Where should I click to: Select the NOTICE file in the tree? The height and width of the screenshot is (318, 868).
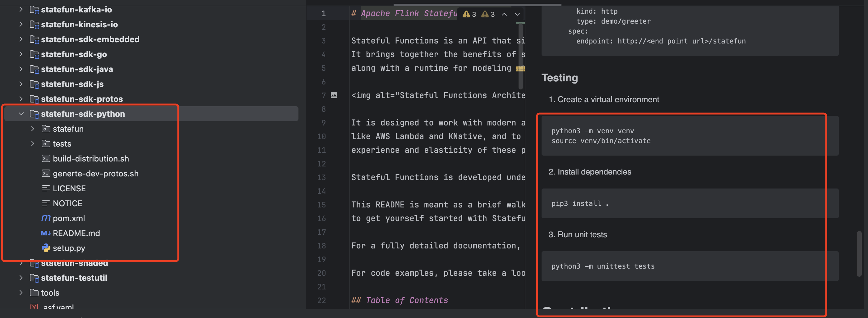[67, 203]
